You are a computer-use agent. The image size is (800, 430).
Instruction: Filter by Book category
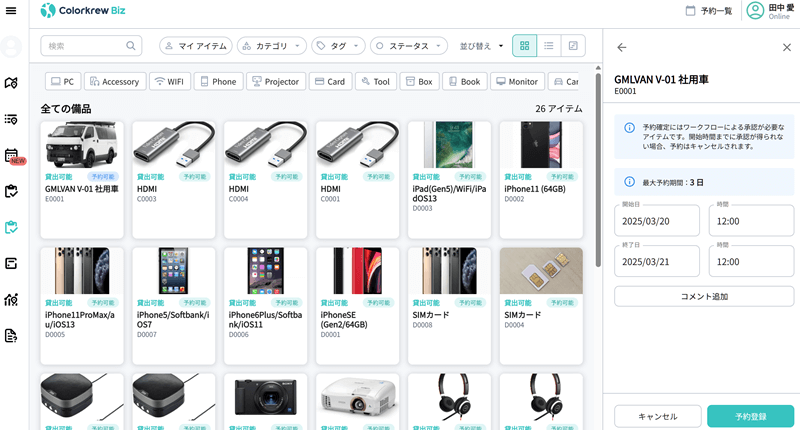coord(464,82)
